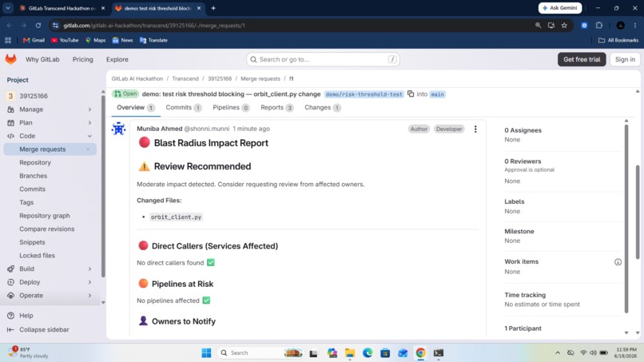Expand the Manage sidebar section
The width and height of the screenshot is (644, 362).
pyautogui.click(x=89, y=109)
